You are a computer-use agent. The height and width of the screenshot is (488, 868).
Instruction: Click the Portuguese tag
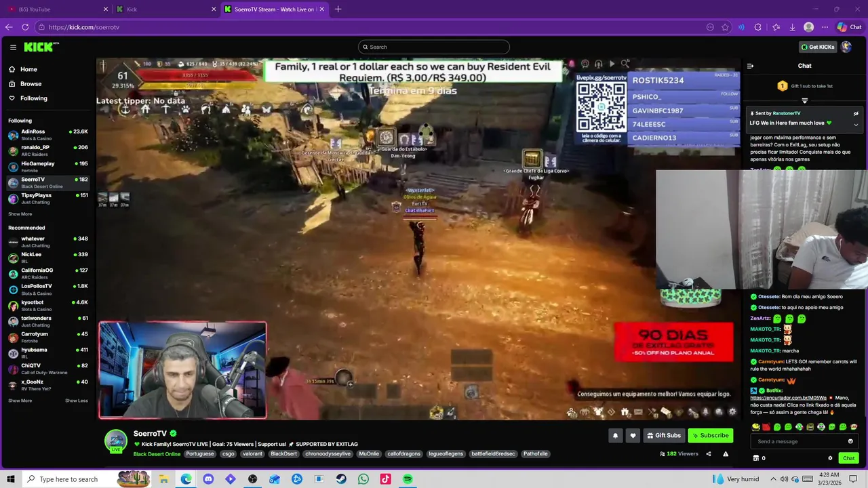(200, 454)
